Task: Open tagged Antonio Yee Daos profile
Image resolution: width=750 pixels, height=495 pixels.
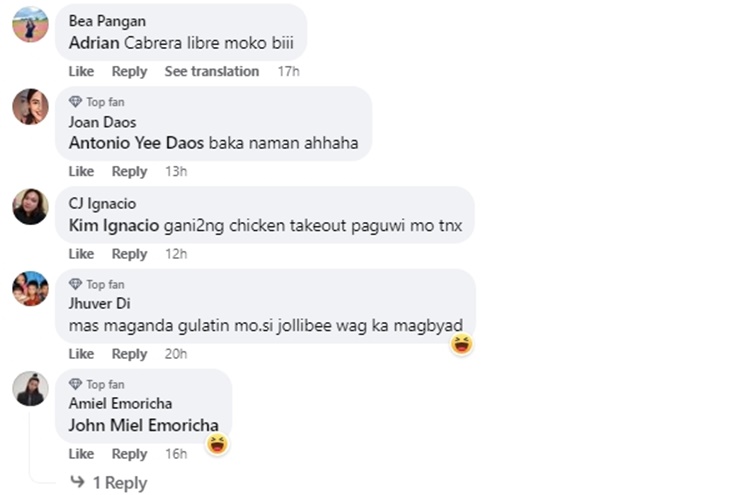Action: [136, 143]
